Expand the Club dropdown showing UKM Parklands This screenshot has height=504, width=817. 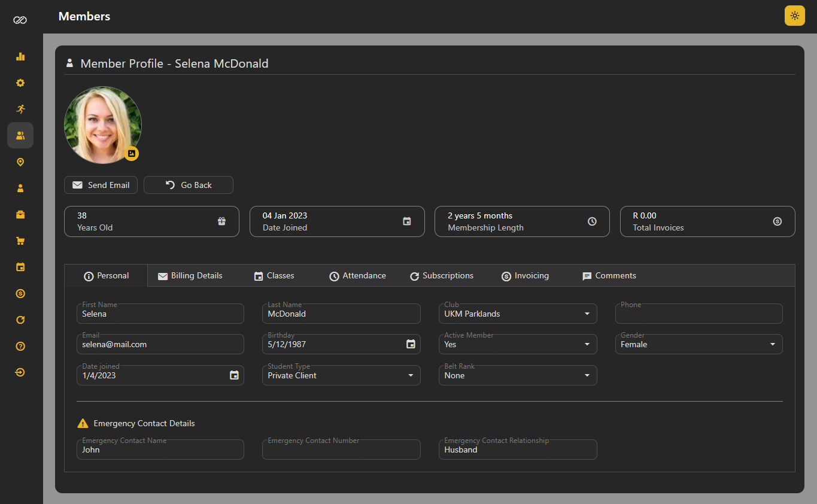[x=518, y=314]
